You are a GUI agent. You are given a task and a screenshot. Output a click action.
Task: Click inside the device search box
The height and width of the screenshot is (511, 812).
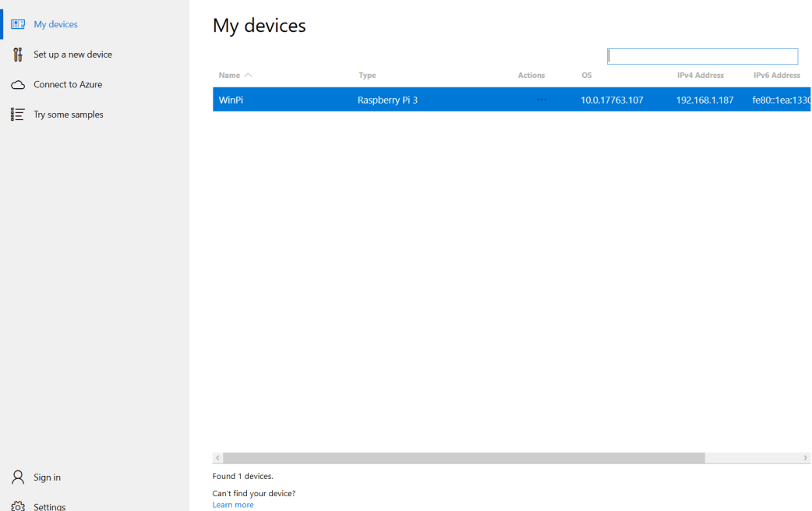(701, 55)
